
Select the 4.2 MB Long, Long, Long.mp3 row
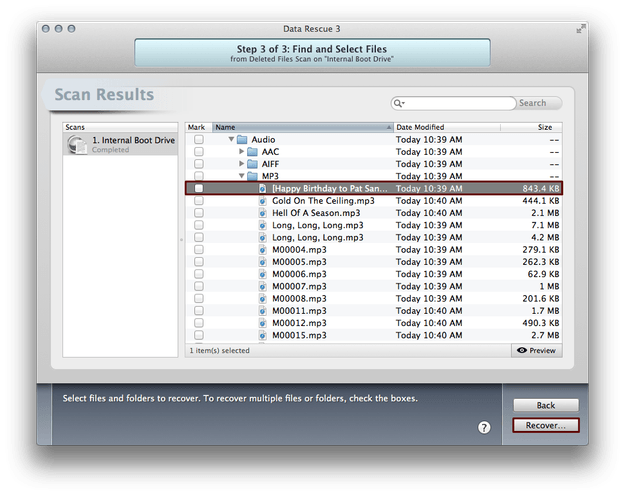374,238
